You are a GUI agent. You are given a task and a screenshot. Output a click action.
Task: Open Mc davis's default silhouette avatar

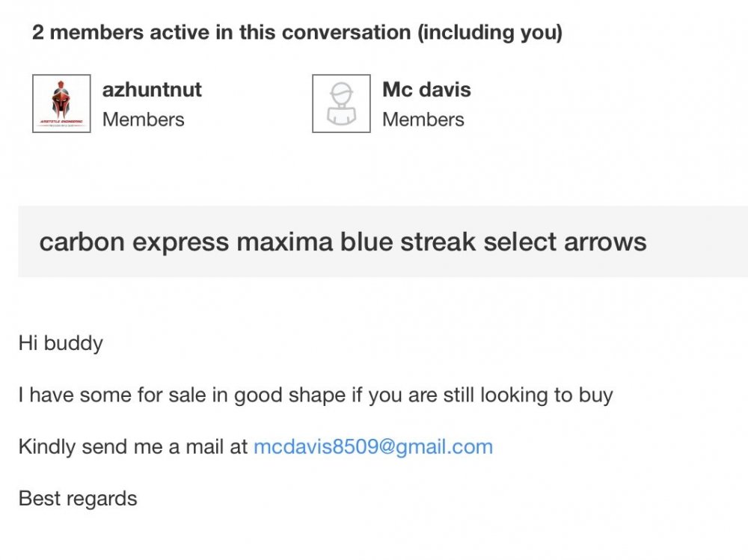pyautogui.click(x=341, y=103)
